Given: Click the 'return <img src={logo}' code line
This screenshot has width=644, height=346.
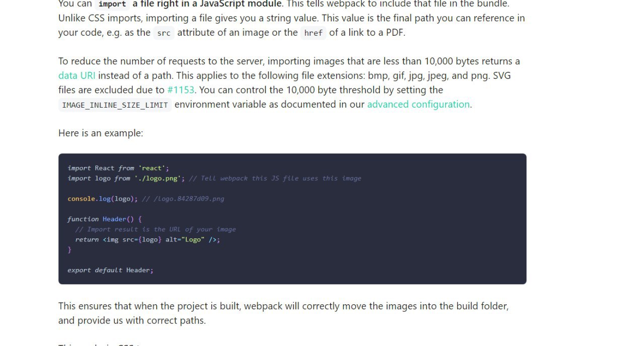Looking at the screenshot, I should click(x=148, y=239).
